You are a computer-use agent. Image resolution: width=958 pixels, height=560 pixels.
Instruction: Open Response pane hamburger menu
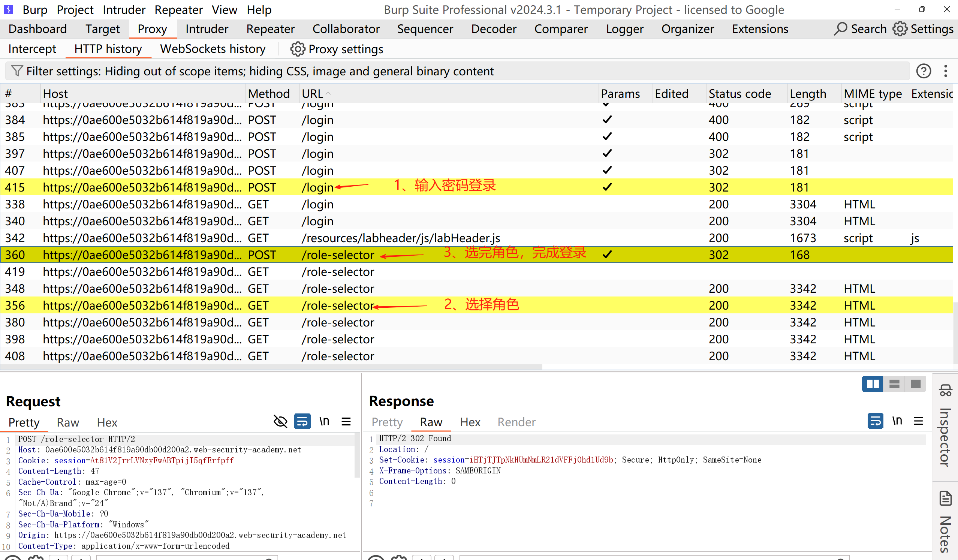919,421
